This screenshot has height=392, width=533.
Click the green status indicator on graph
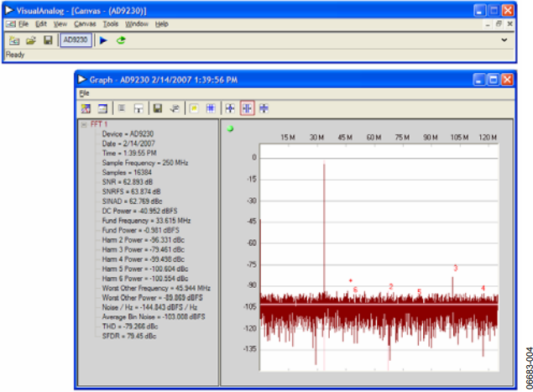(230, 128)
